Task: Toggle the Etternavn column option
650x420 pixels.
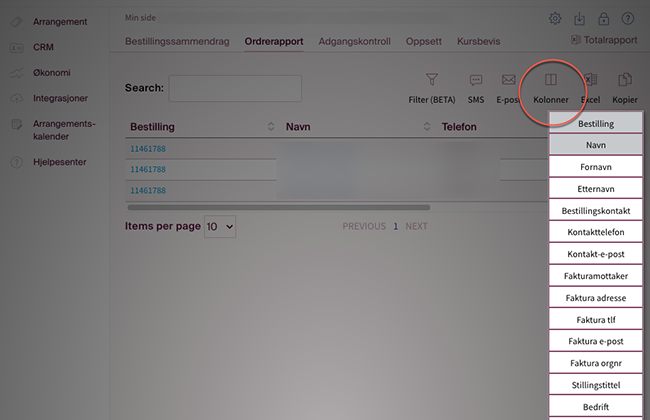Action: click(x=596, y=189)
